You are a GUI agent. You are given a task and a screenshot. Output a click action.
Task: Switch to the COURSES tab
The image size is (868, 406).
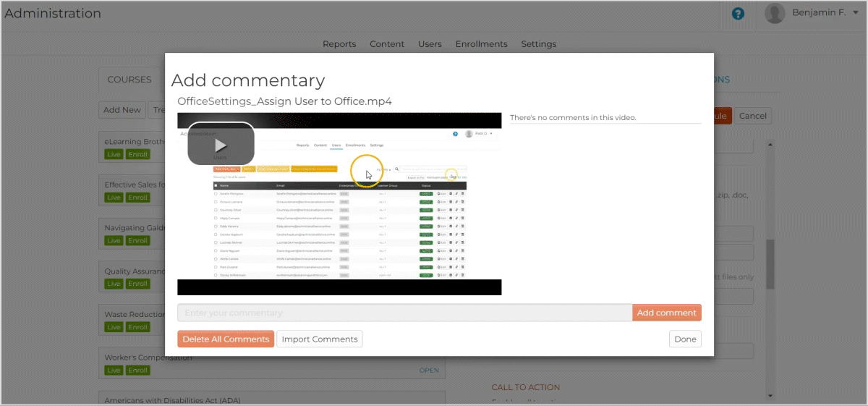pos(129,80)
